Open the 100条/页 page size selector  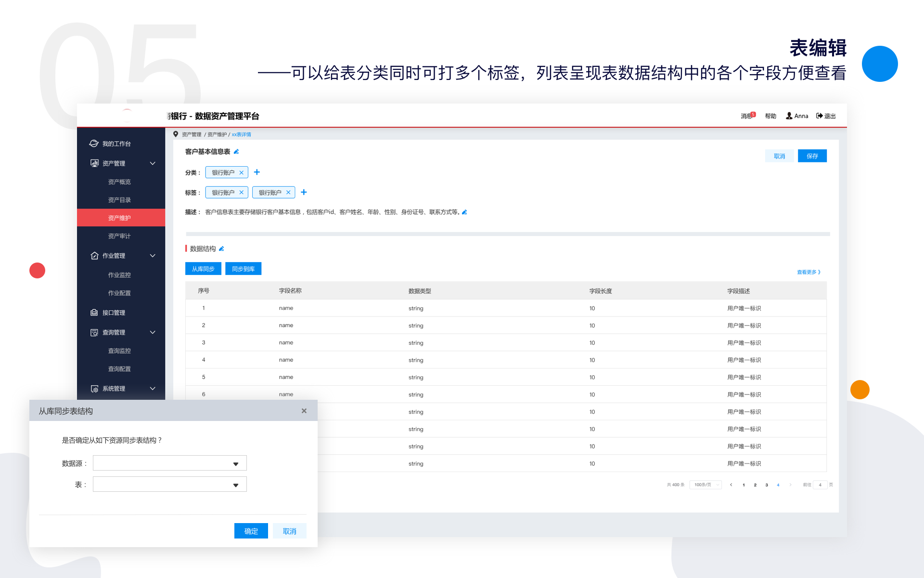[x=706, y=485]
